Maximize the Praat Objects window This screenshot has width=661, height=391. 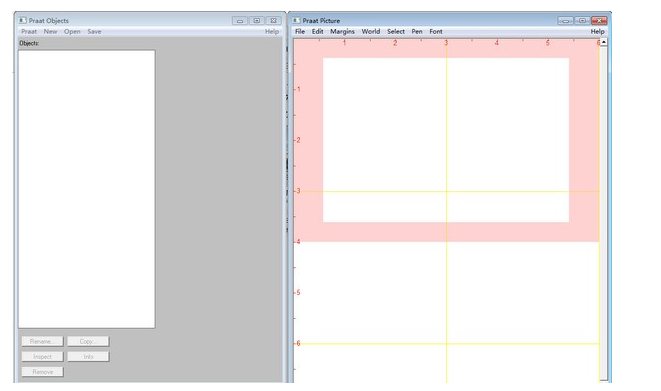tap(256, 21)
